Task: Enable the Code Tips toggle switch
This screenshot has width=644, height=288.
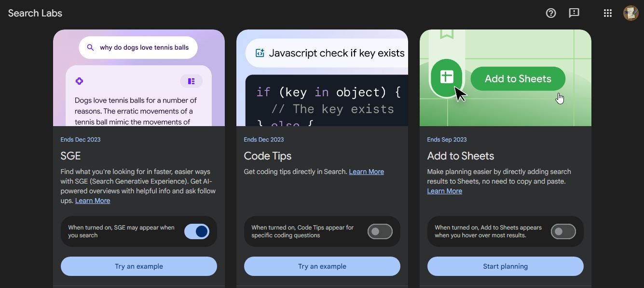Action: (x=380, y=231)
